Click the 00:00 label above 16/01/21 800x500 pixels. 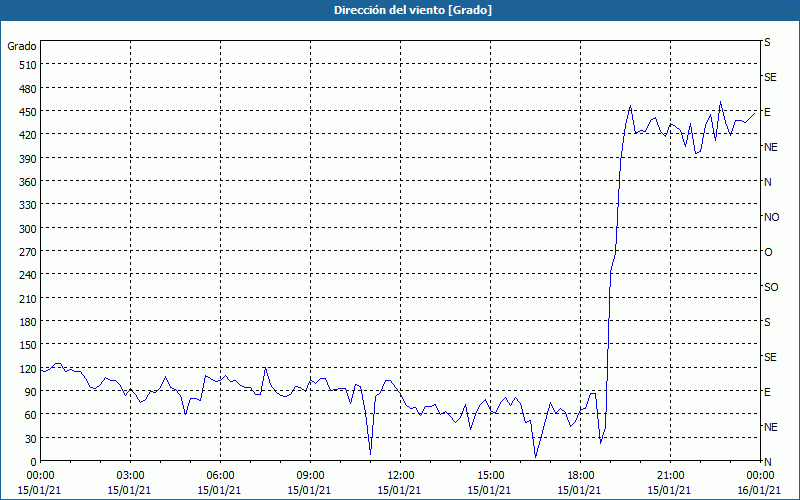pyautogui.click(x=760, y=476)
